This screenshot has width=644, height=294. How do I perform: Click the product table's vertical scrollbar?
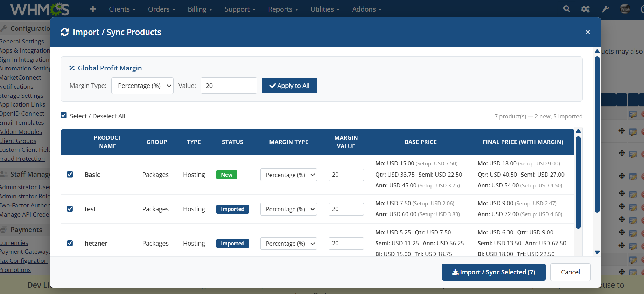click(x=578, y=182)
